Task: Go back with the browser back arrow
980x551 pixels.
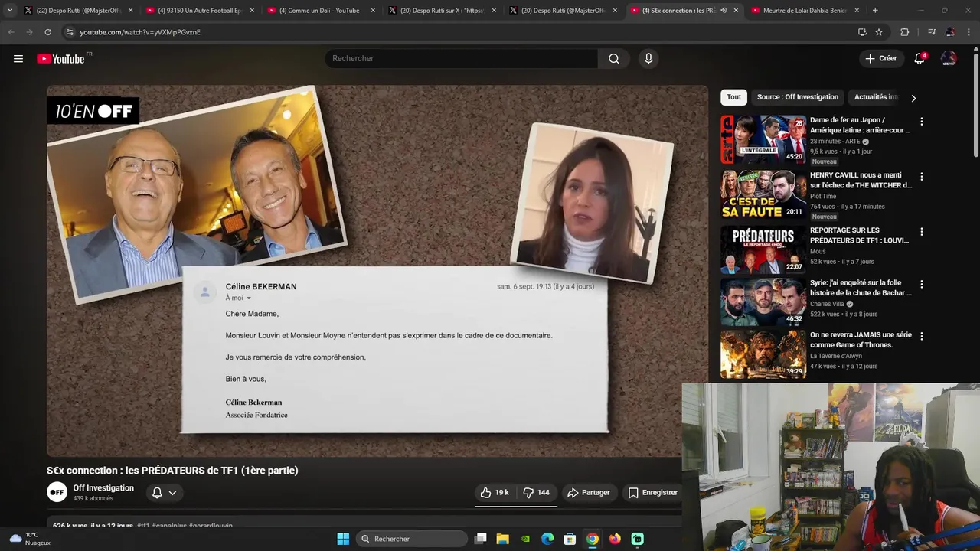Action: [11, 32]
